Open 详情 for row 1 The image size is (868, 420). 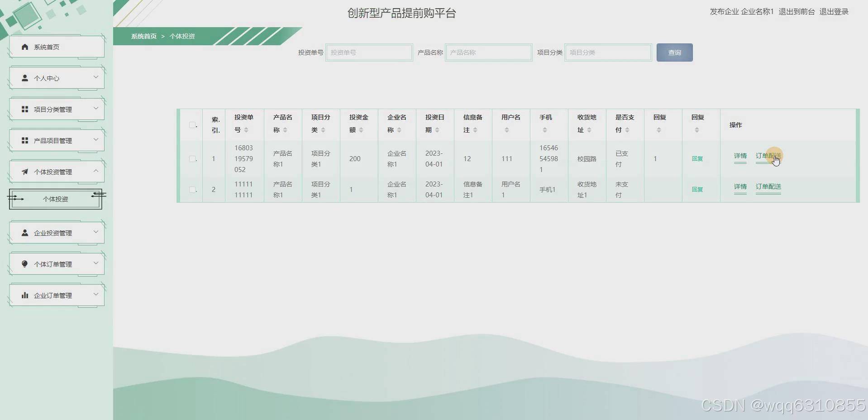(x=740, y=156)
